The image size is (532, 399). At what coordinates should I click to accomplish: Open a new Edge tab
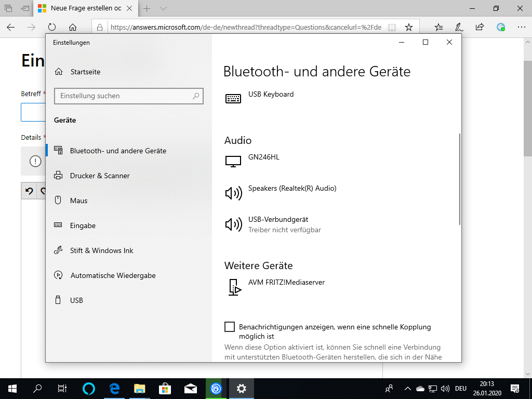click(147, 8)
